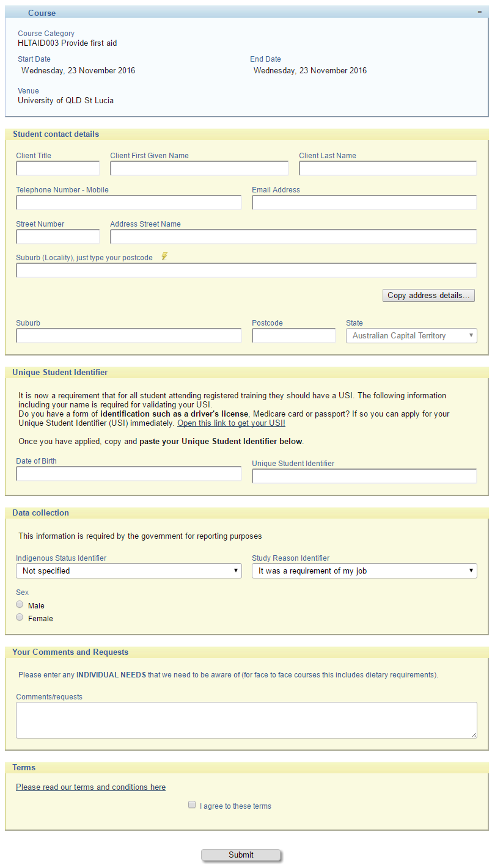Click inside the Comments/requests text area
Image resolution: width=492 pixels, height=868 pixels.
coord(246,720)
